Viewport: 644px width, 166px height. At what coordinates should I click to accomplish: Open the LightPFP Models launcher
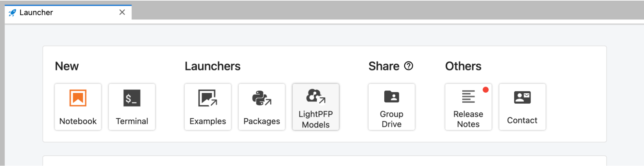[x=316, y=107]
